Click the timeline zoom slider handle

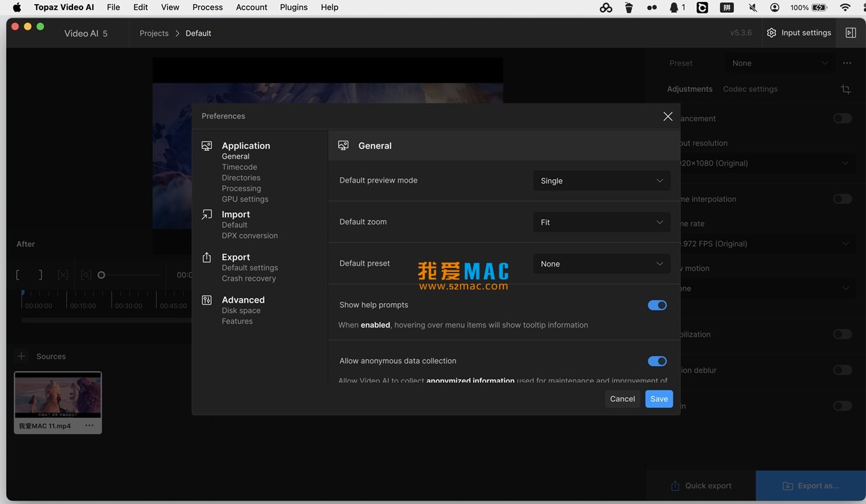[x=101, y=275]
